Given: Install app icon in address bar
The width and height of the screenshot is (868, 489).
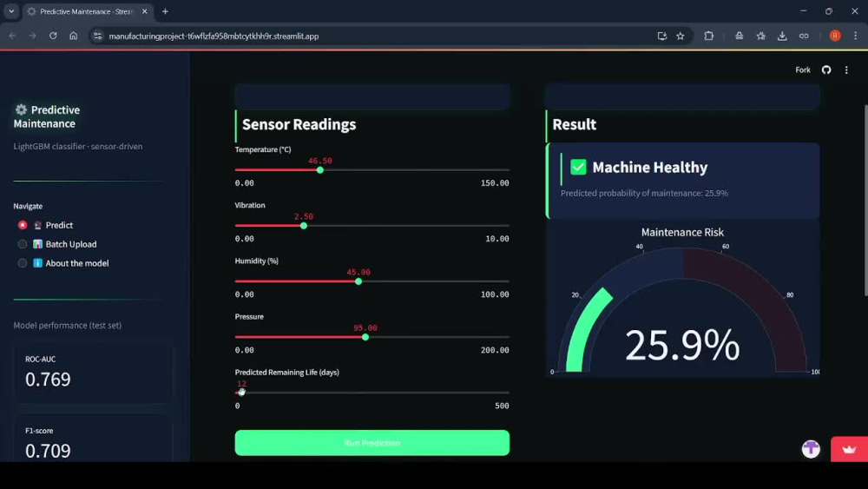Looking at the screenshot, I should pos(661,36).
